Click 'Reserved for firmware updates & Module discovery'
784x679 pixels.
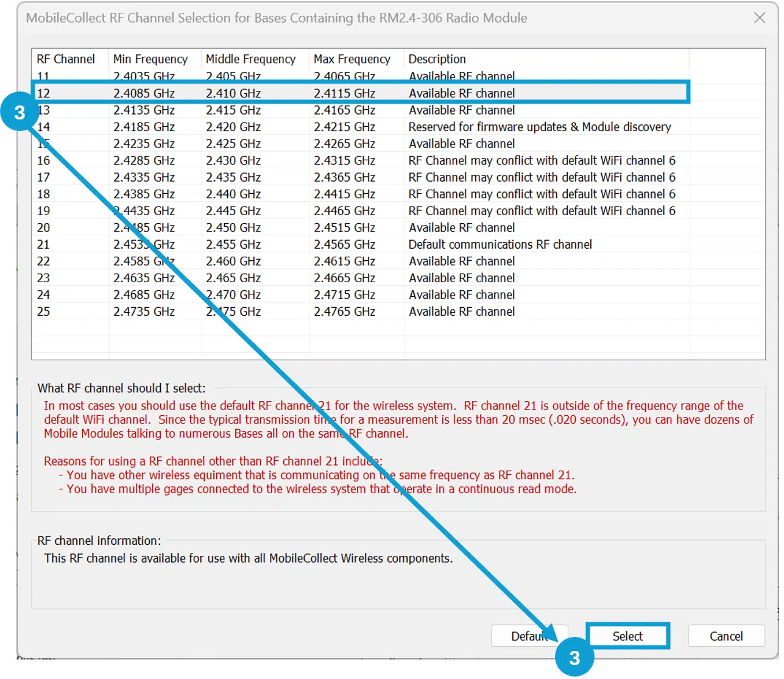coord(540,127)
